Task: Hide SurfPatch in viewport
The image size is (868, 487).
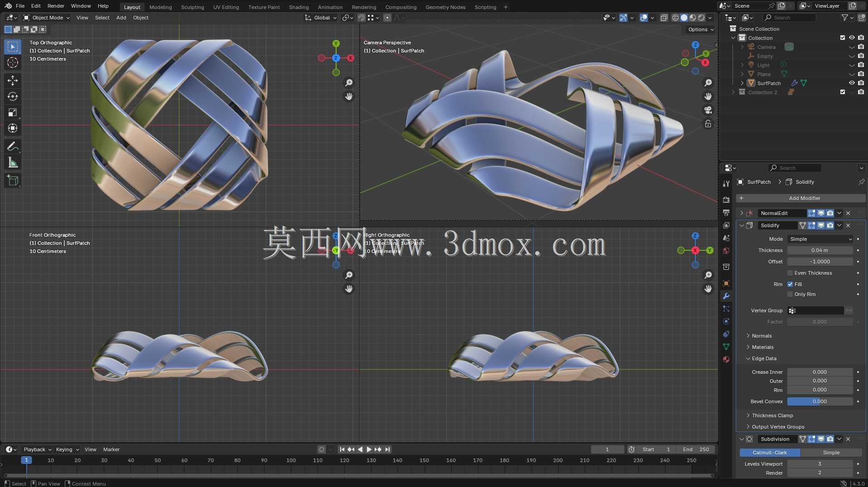Action: click(852, 83)
